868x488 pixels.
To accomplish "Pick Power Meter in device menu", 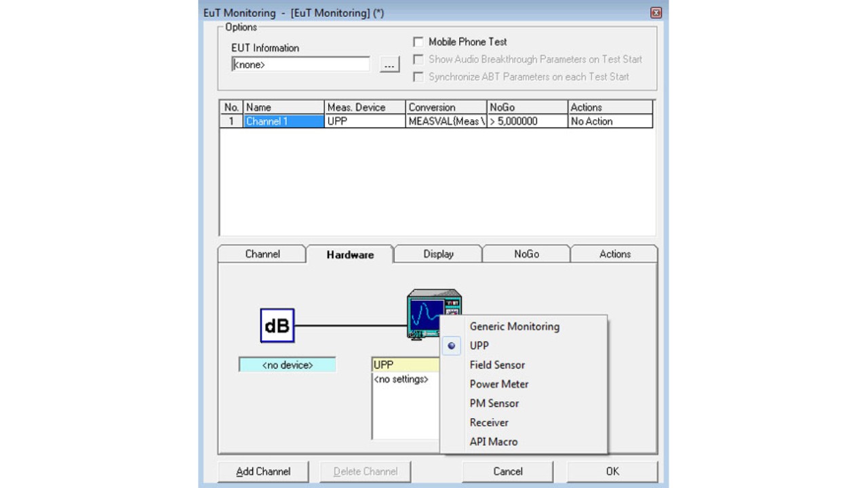I will pyautogui.click(x=498, y=384).
